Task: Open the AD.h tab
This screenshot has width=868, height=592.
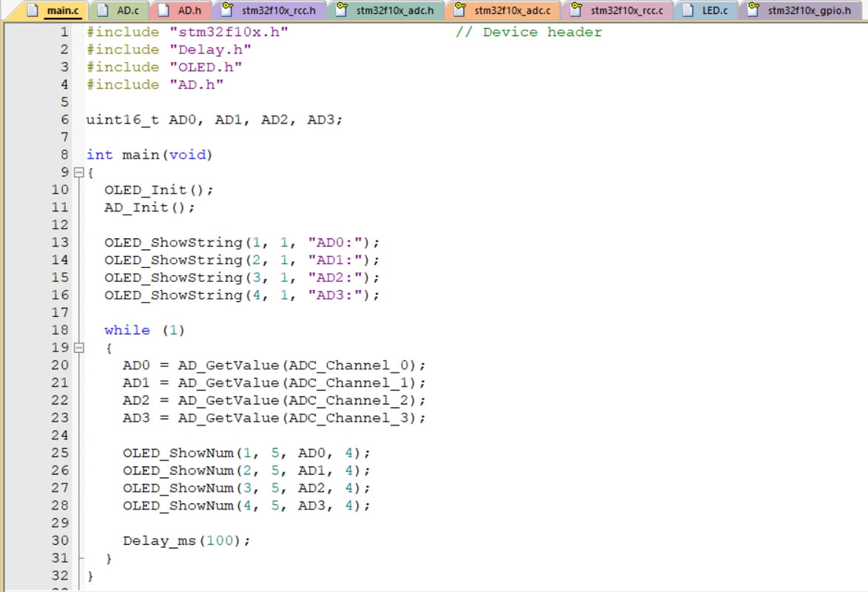Action: click(x=181, y=10)
